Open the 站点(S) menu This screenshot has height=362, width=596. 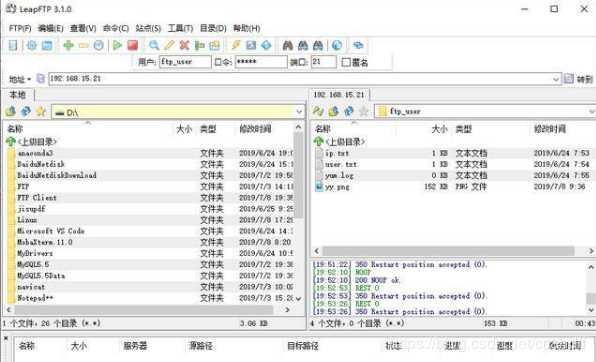click(x=148, y=29)
